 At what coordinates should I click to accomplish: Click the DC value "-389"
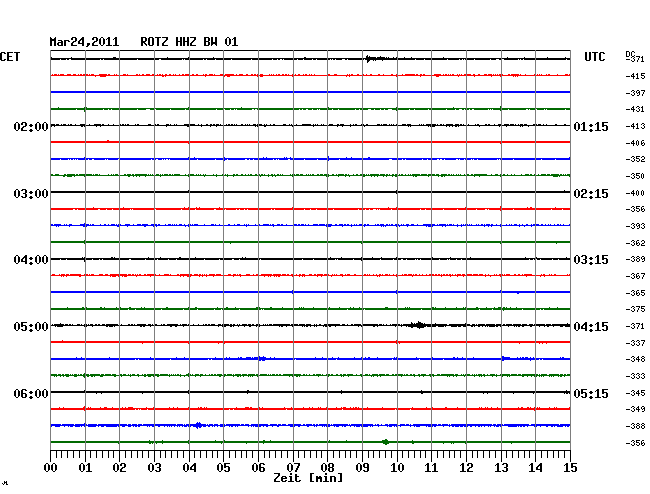(635, 259)
